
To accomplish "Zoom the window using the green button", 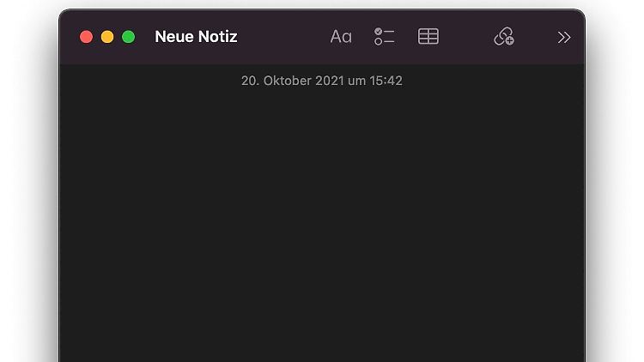I will tap(128, 37).
